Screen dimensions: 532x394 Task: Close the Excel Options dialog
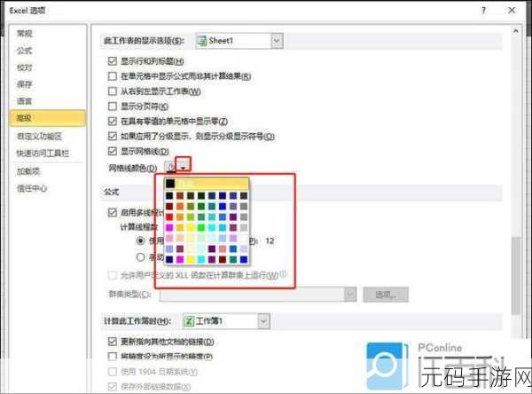[x=512, y=11]
